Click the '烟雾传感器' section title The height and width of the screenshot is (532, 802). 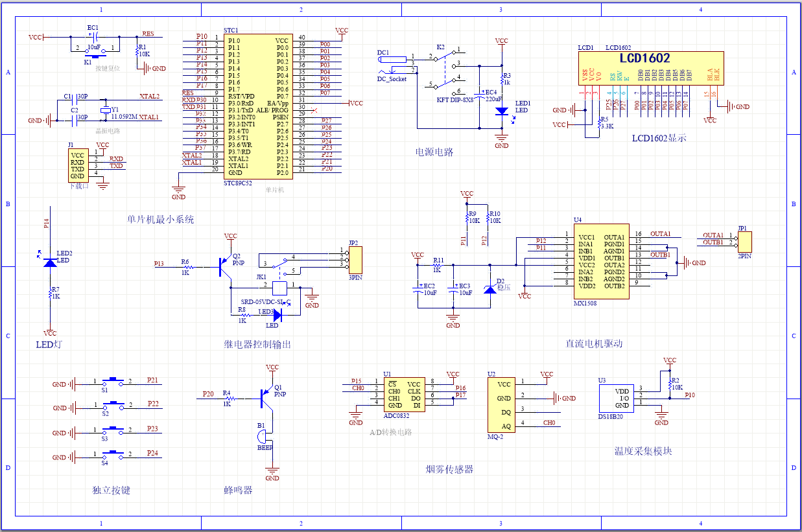click(449, 469)
